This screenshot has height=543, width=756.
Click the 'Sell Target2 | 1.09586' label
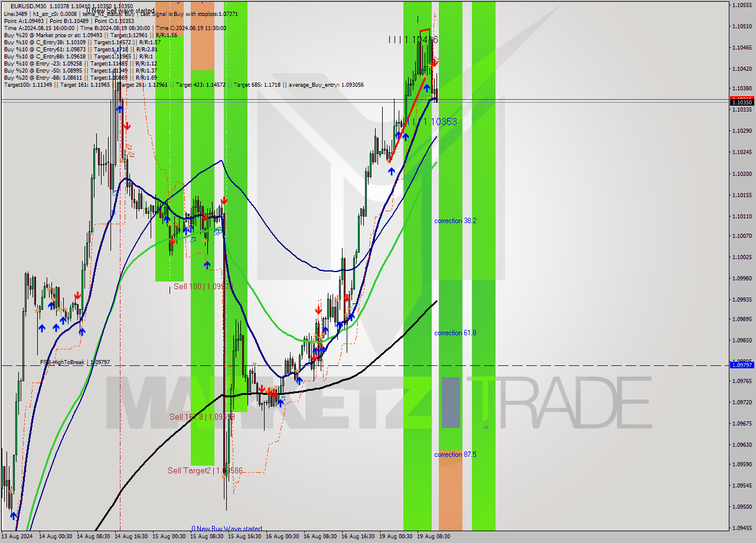[205, 470]
